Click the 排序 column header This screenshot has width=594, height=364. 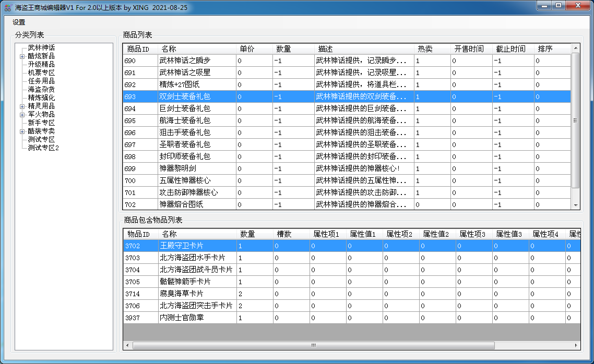click(x=552, y=49)
